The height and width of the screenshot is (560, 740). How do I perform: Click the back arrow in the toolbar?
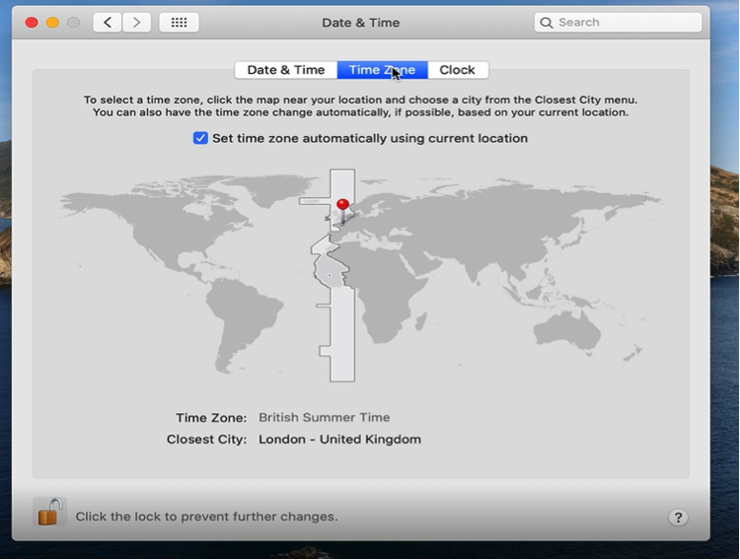pos(108,22)
